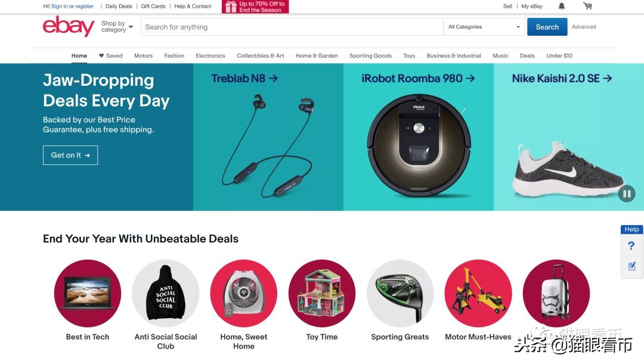The height and width of the screenshot is (364, 644).
Task: Expand the Shop by category menu
Action: [x=117, y=27]
